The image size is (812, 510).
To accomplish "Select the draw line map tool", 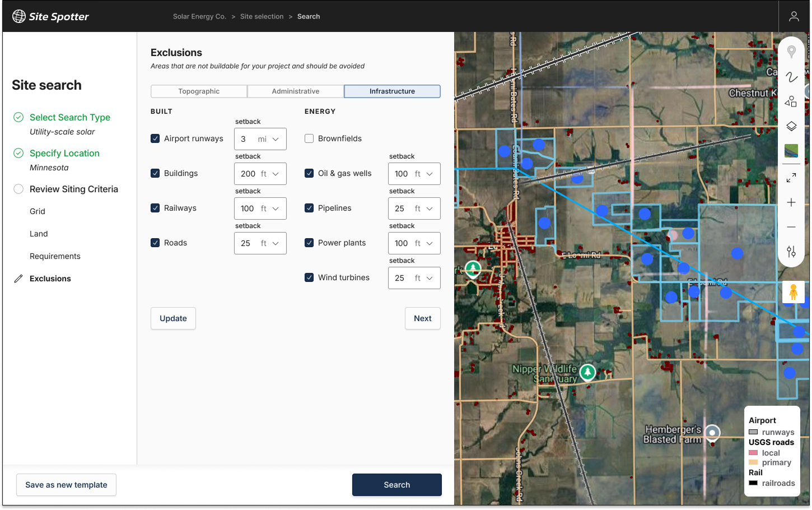I will [x=791, y=77].
